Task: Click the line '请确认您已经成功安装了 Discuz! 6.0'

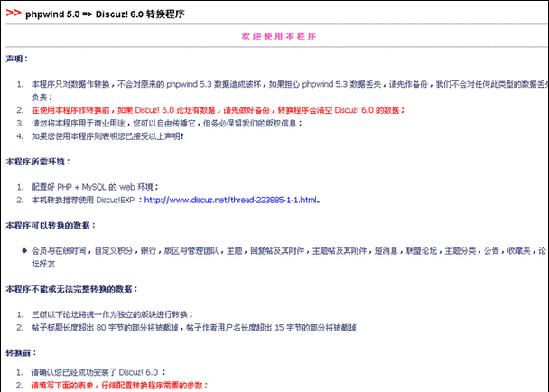Action: tap(98, 372)
